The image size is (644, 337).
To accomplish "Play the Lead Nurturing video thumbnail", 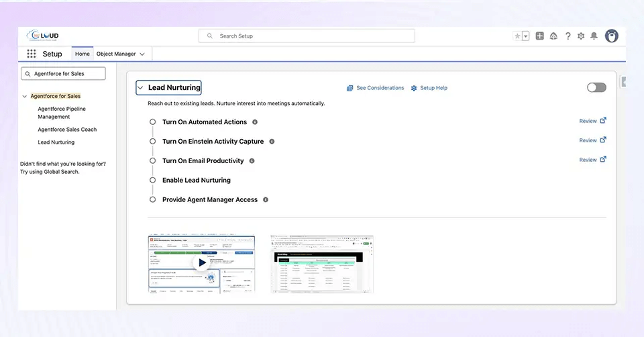I will 201,262.
